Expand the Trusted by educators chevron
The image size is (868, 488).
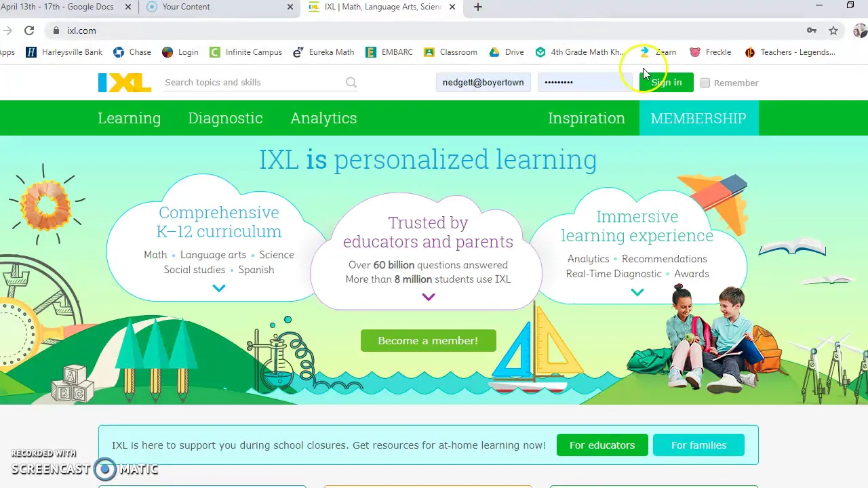pyautogui.click(x=428, y=297)
